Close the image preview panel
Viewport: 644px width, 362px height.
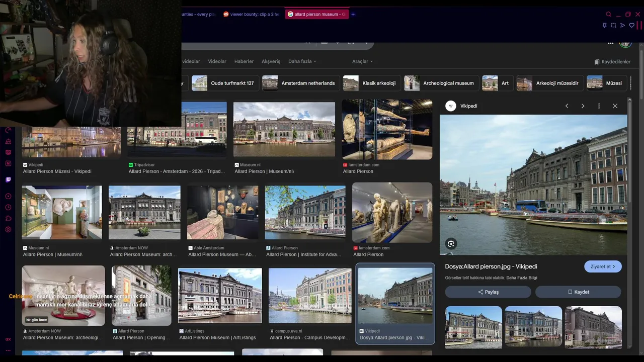[615, 106]
